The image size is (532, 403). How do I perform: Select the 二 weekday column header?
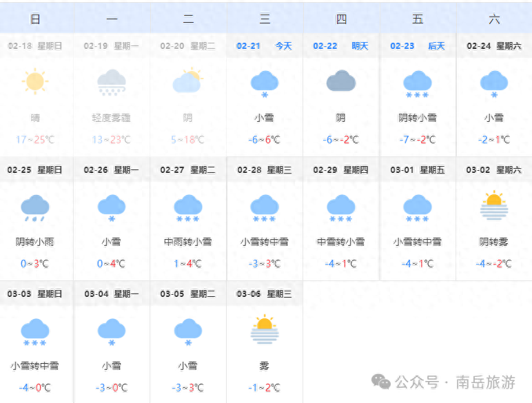pos(188,19)
